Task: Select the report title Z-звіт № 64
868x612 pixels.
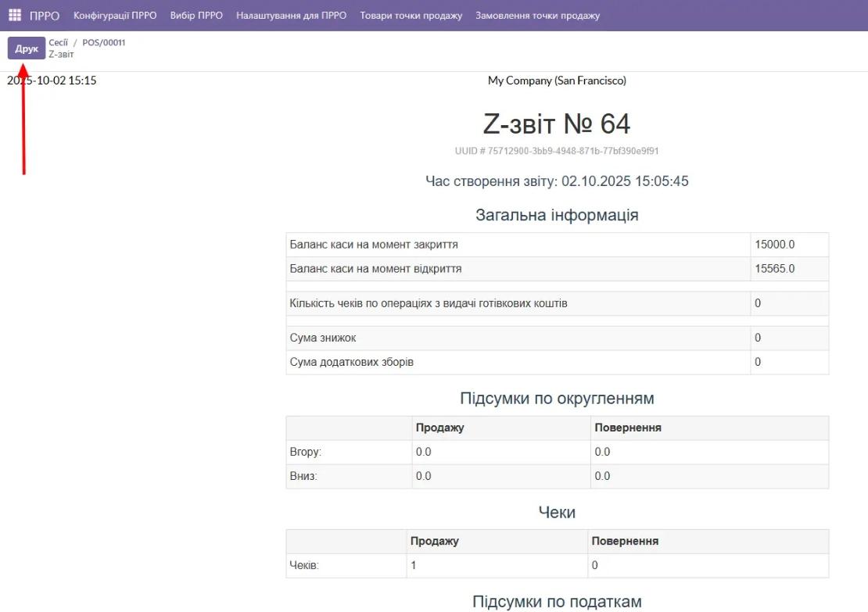Action: 558,123
